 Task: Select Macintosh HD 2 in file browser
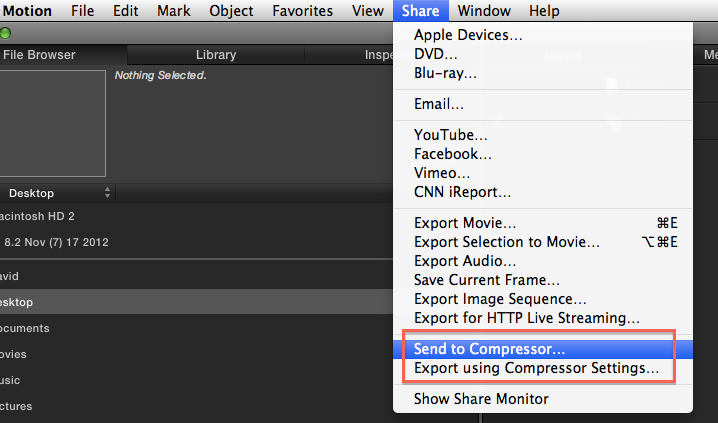196,217
